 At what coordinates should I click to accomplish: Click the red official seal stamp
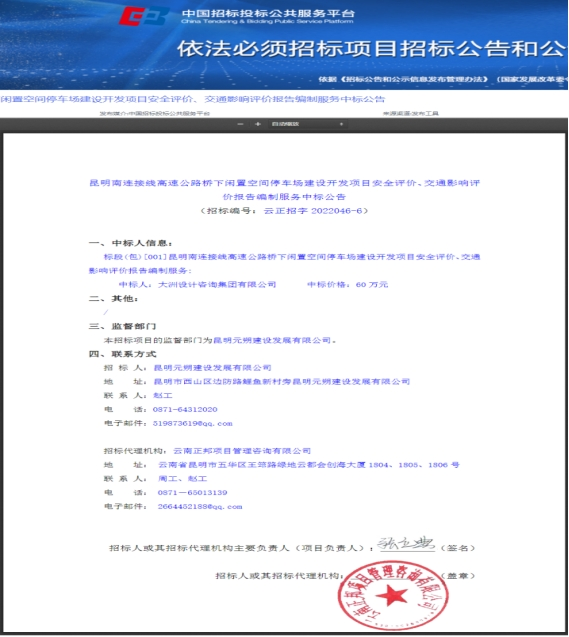(393, 596)
